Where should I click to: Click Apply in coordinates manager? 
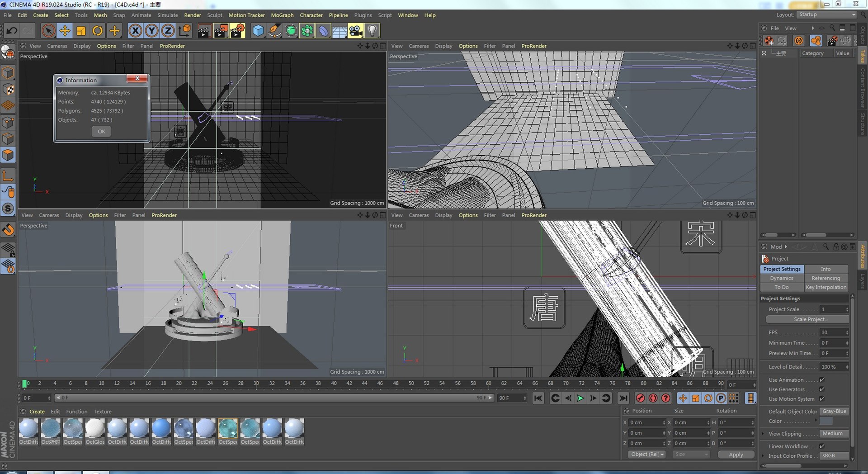(x=736, y=455)
